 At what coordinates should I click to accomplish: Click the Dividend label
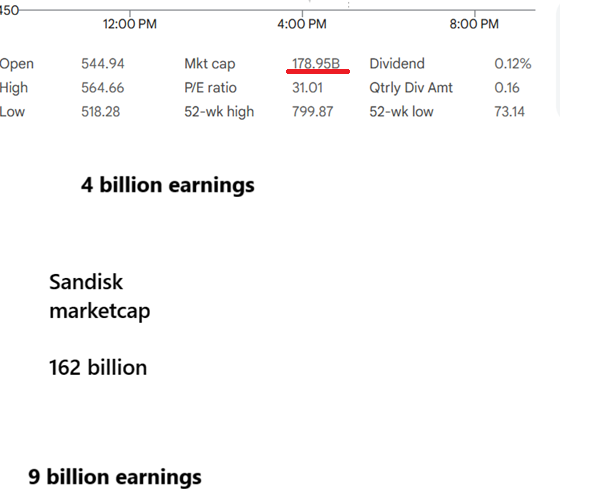[397, 64]
